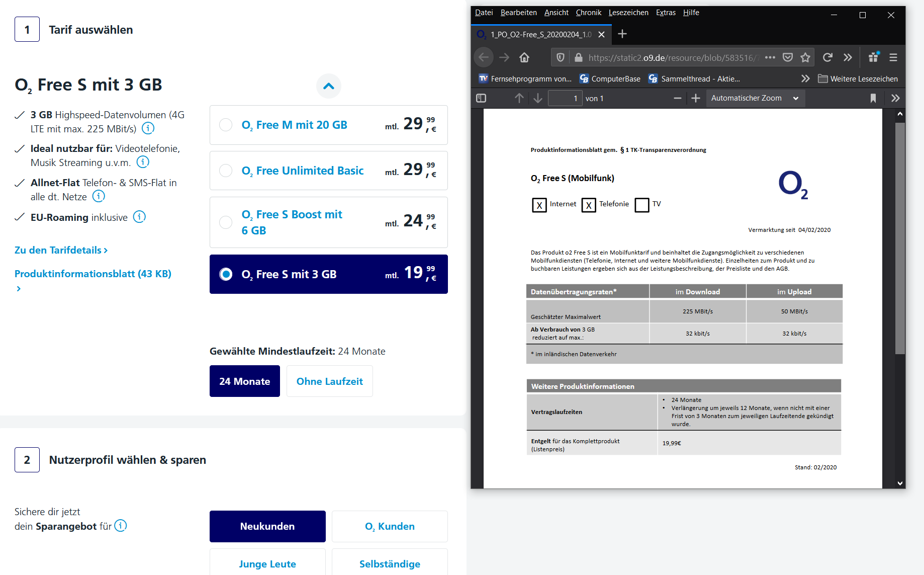
Task: Select O2 Free M mit 20 GB radio
Action: click(226, 125)
